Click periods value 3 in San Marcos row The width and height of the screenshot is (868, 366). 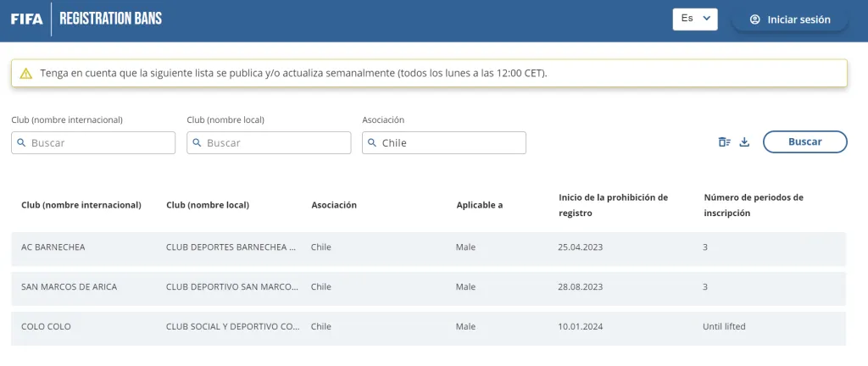coord(705,287)
